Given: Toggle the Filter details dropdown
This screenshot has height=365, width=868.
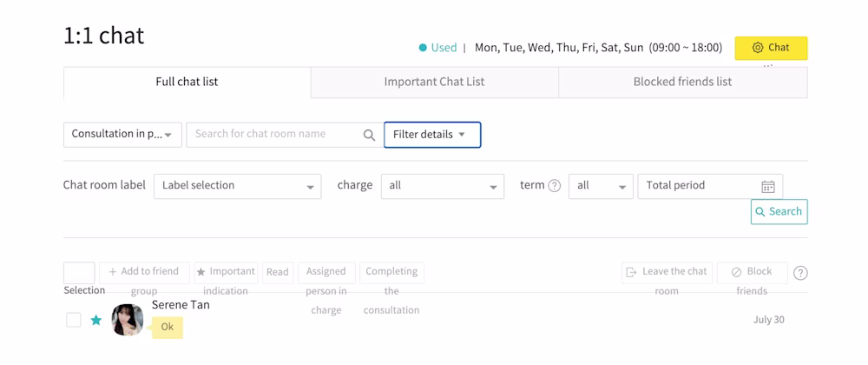Looking at the screenshot, I should pyautogui.click(x=432, y=135).
